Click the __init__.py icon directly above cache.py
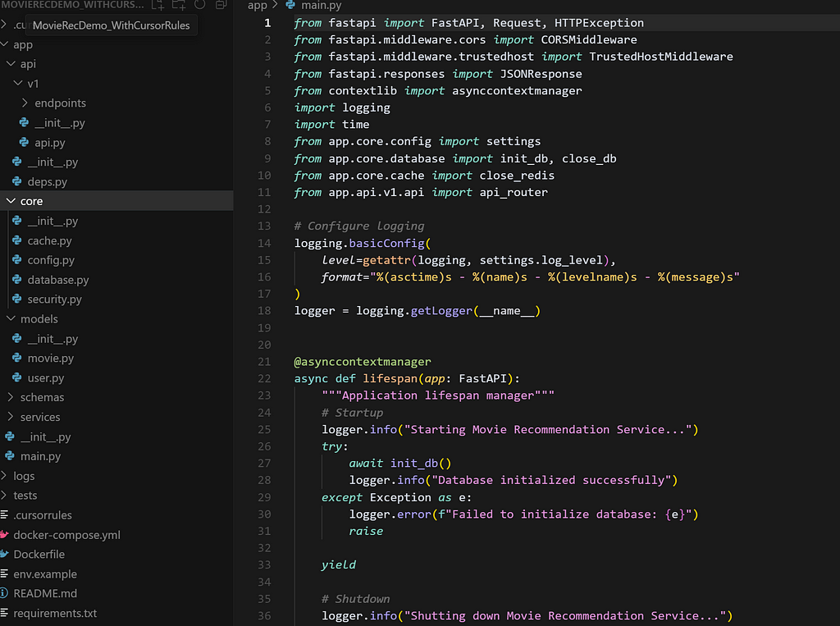 pos(17,221)
